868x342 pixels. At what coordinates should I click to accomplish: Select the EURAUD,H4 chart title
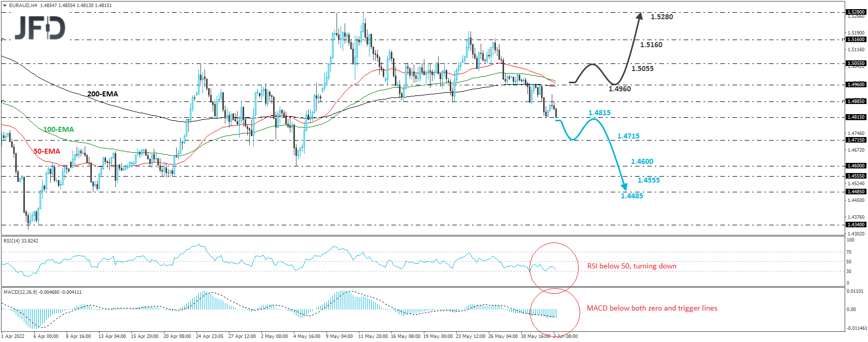(23, 6)
